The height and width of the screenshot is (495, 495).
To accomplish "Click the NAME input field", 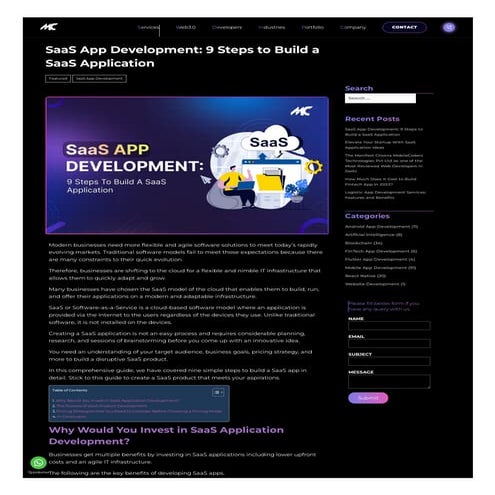I will pyautogui.click(x=389, y=326).
